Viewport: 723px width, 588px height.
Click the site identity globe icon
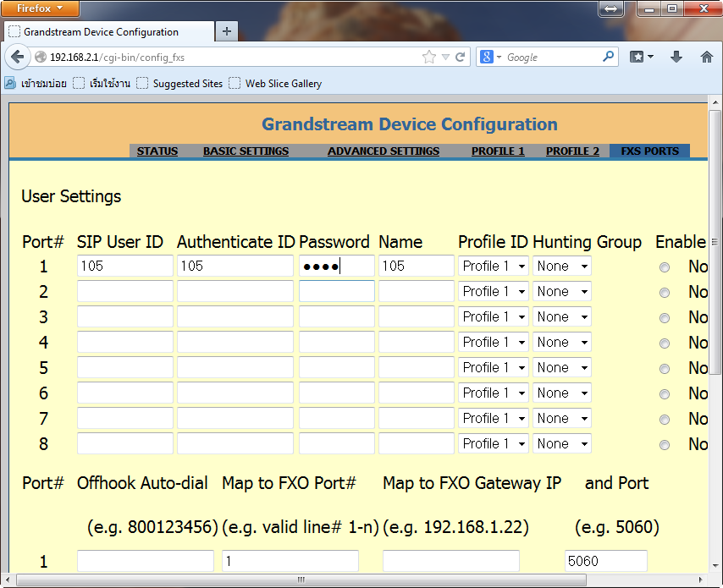41,58
